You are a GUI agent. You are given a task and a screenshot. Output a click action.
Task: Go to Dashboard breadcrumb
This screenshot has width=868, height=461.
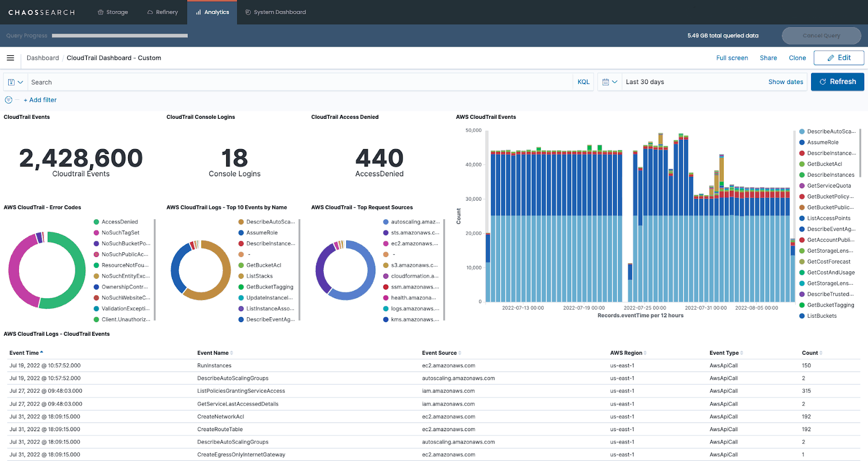[x=43, y=58]
